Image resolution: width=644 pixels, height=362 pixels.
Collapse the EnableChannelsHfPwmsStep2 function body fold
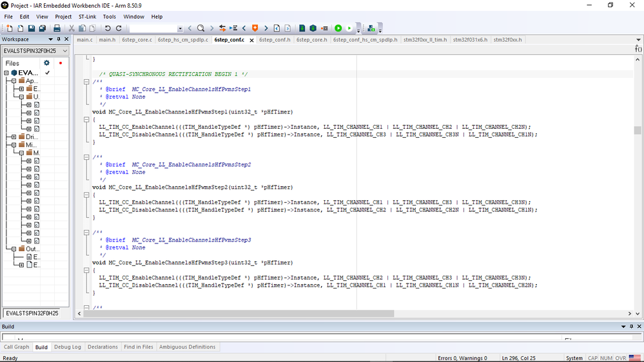pyautogui.click(x=86, y=195)
